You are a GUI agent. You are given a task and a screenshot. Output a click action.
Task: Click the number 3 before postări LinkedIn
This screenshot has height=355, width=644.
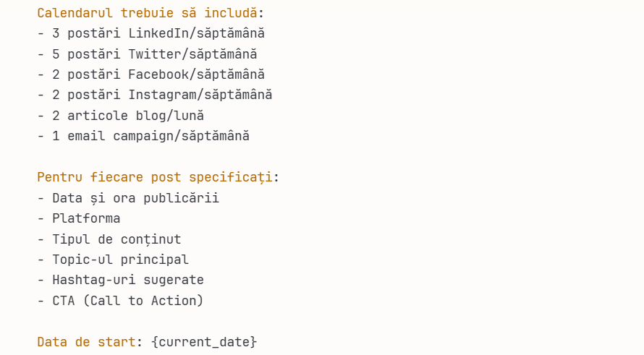click(x=56, y=33)
